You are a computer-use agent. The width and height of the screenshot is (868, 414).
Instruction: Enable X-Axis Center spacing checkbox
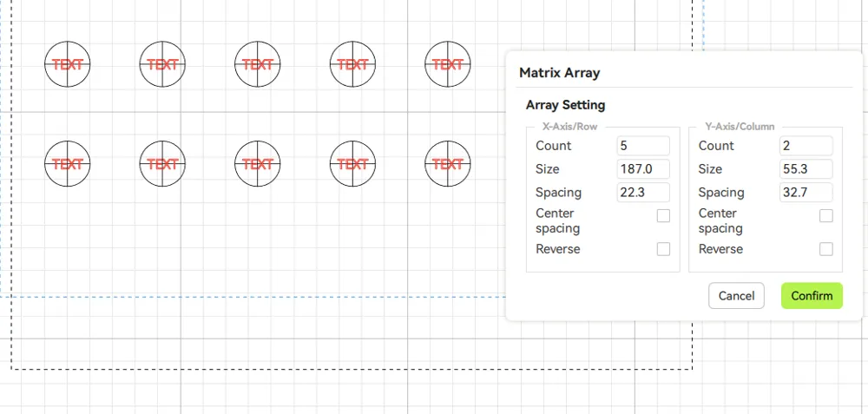tap(663, 216)
